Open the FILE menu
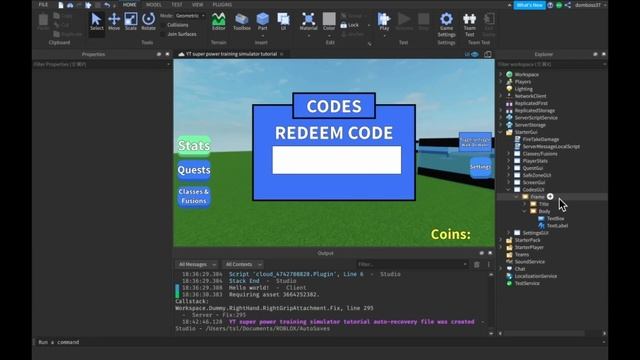 point(43,5)
